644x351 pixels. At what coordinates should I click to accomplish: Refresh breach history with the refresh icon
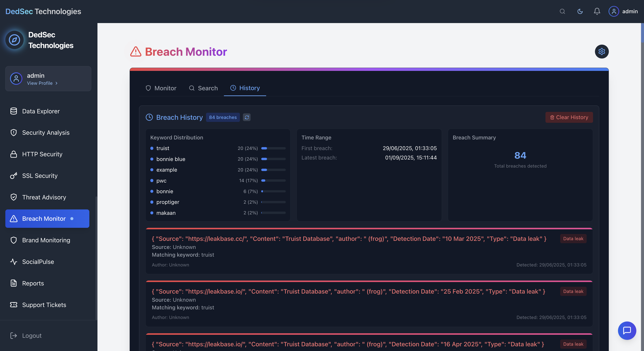pyautogui.click(x=247, y=117)
